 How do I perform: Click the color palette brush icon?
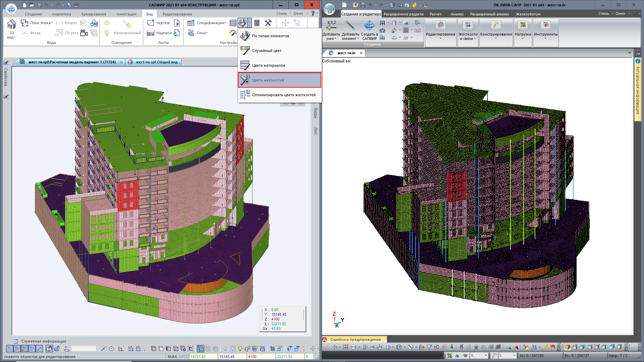click(x=233, y=33)
